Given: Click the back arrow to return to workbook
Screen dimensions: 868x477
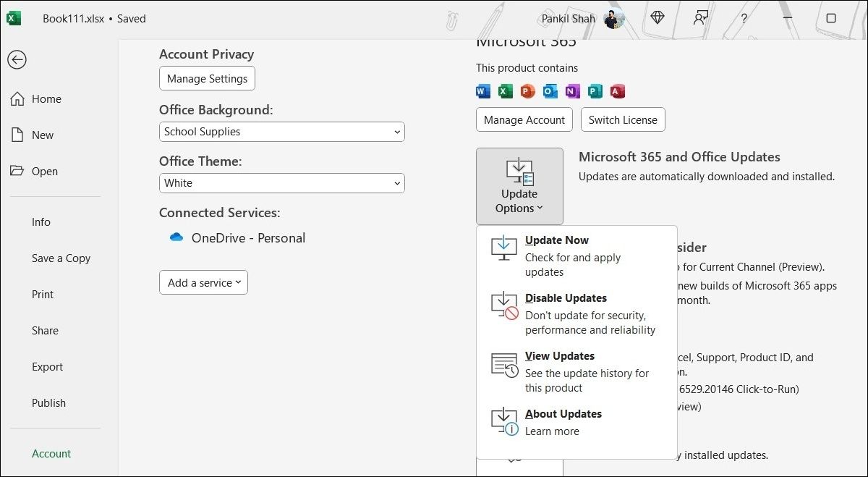Looking at the screenshot, I should click(17, 60).
